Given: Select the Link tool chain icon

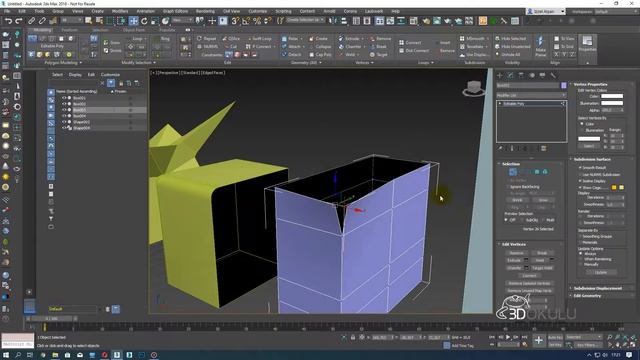Looking at the screenshot, I should pos(31,21).
